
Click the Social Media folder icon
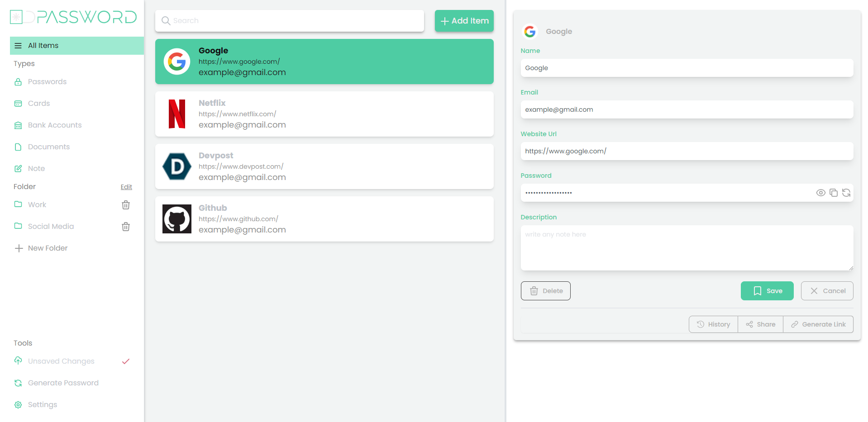18,226
